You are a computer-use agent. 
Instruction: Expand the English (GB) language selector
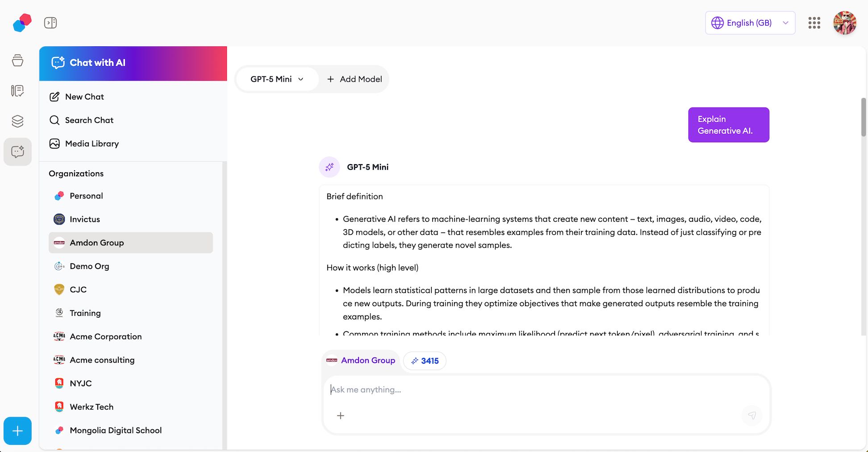point(750,23)
